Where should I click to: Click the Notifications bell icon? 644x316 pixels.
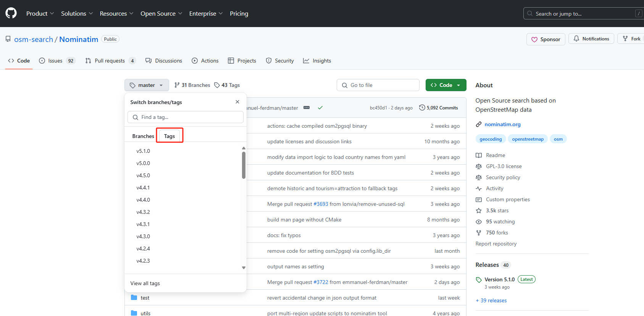tap(576, 38)
